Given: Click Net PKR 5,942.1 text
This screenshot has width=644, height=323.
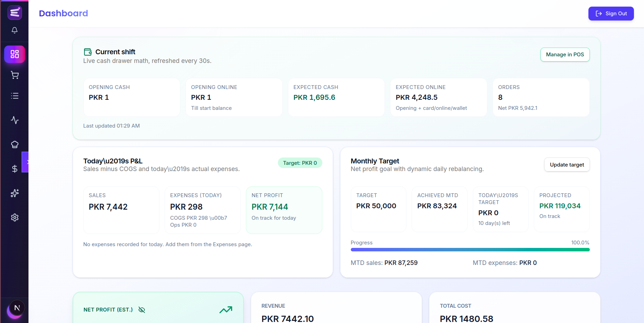Looking at the screenshot, I should pyautogui.click(x=518, y=108).
